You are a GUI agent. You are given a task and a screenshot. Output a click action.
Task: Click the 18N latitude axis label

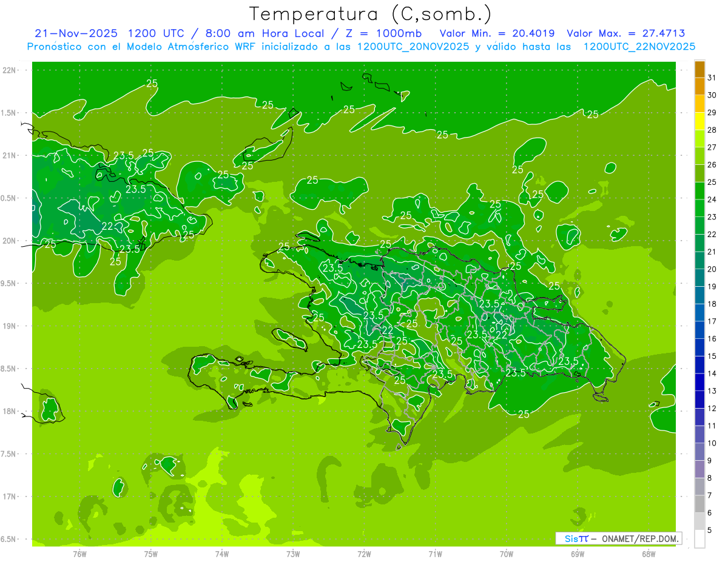click(10, 411)
